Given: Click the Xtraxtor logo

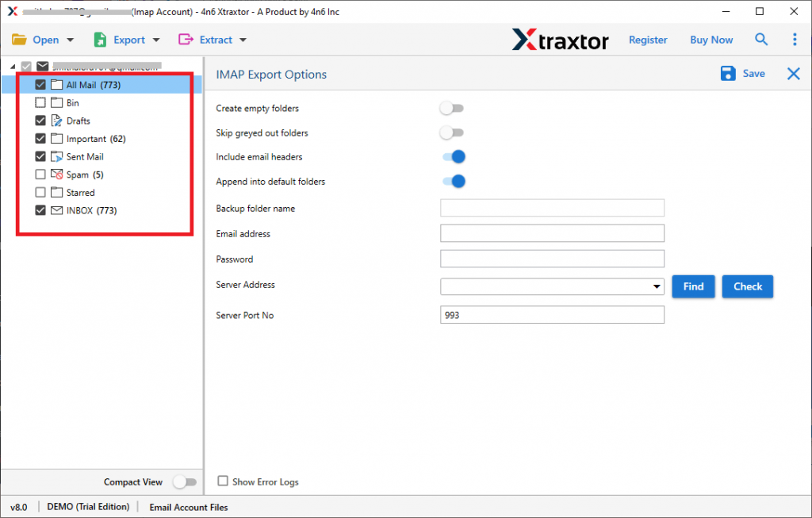Looking at the screenshot, I should pos(560,39).
